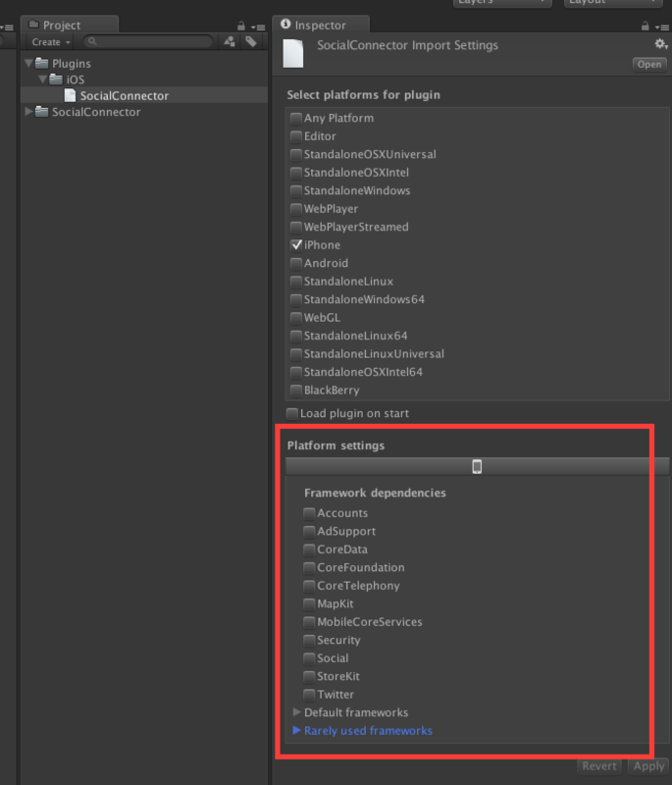Click SocialConnector file icon in Project tree
Image resolution: width=672 pixels, height=785 pixels.
point(70,95)
